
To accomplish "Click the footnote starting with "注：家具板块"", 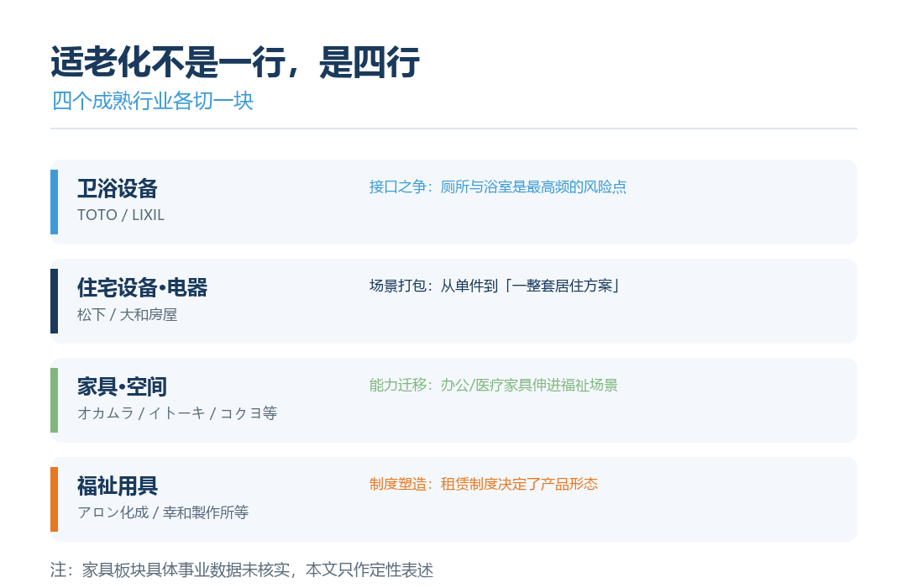I will click(242, 570).
